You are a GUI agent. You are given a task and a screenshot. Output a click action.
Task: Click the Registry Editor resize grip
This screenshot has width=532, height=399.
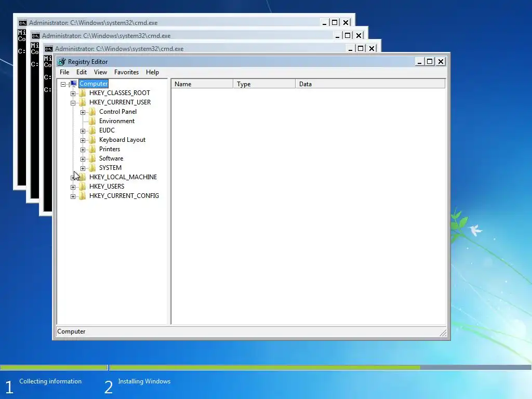pyautogui.click(x=443, y=333)
